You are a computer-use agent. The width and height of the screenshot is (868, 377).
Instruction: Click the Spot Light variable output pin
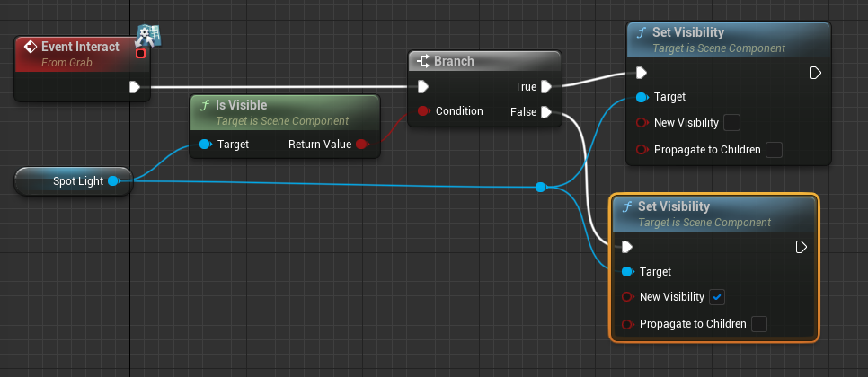113,180
